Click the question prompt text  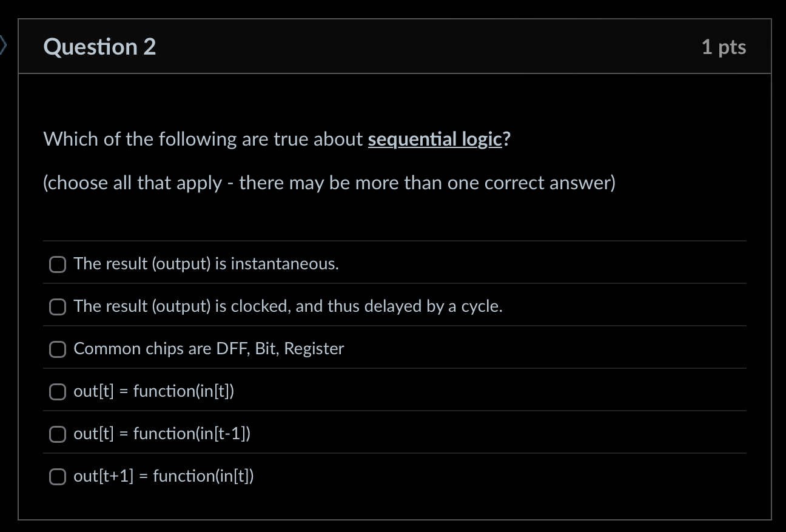276,139
